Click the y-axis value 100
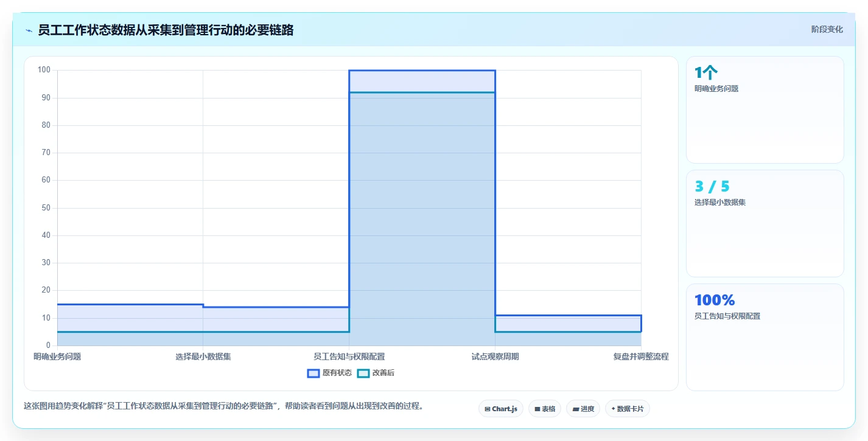The image size is (868, 441). [44, 70]
